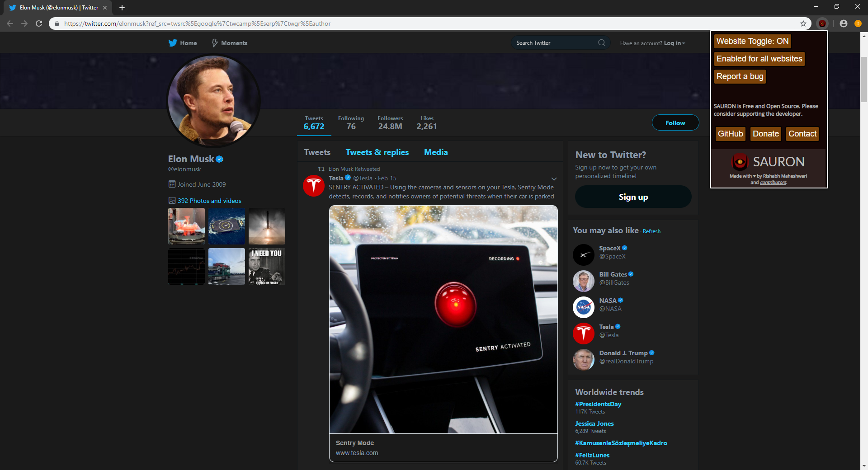View Followers 24.8M list
Screen dimensions: 868x470
pyautogui.click(x=390, y=123)
